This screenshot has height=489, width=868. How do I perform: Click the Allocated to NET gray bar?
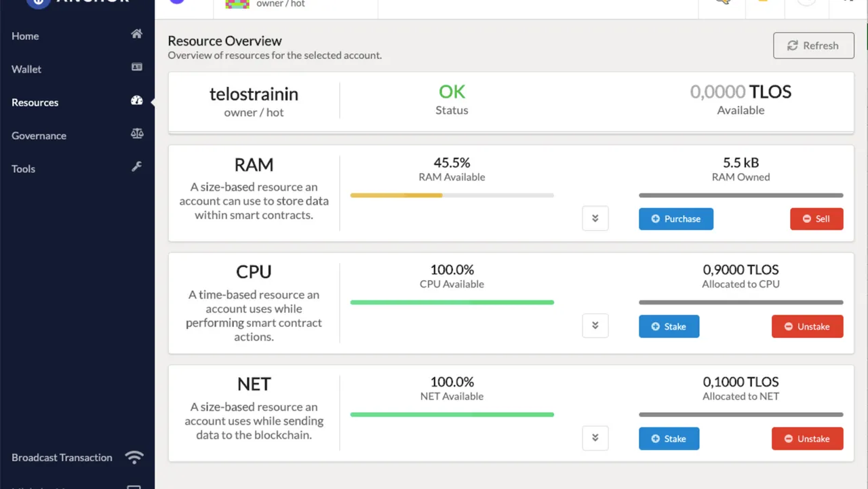click(741, 414)
